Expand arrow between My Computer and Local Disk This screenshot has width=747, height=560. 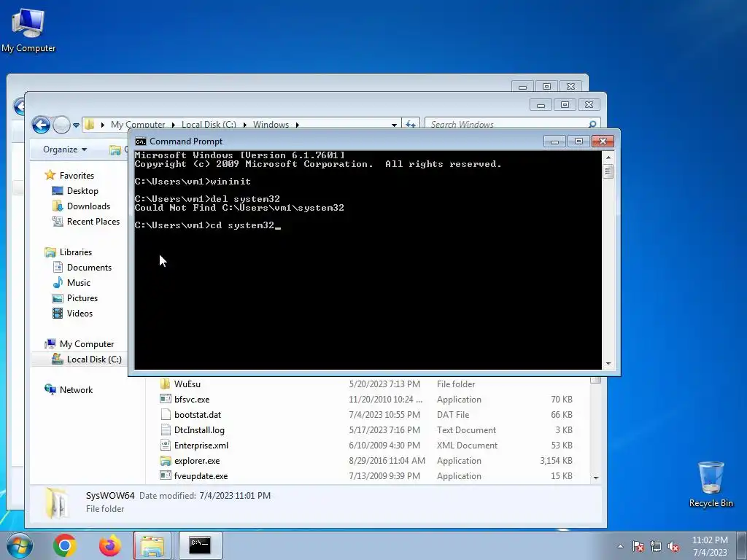pyautogui.click(x=174, y=125)
